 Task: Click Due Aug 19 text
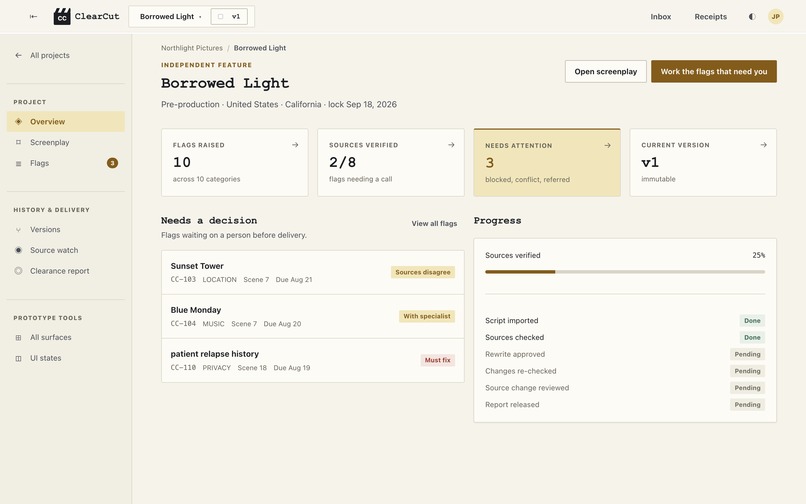tap(292, 368)
